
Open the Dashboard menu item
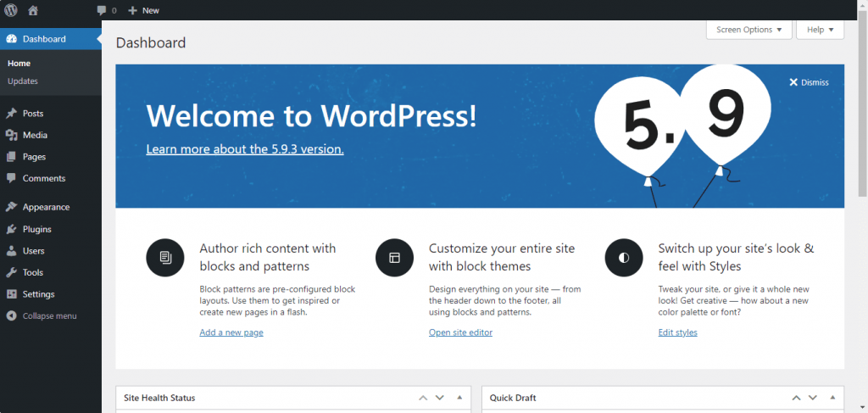point(51,39)
